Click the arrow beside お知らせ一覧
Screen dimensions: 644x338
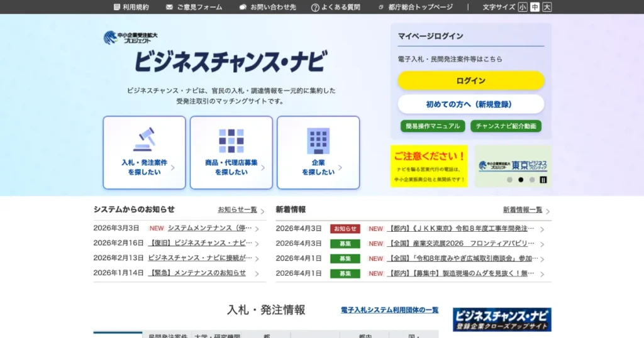[x=262, y=211]
